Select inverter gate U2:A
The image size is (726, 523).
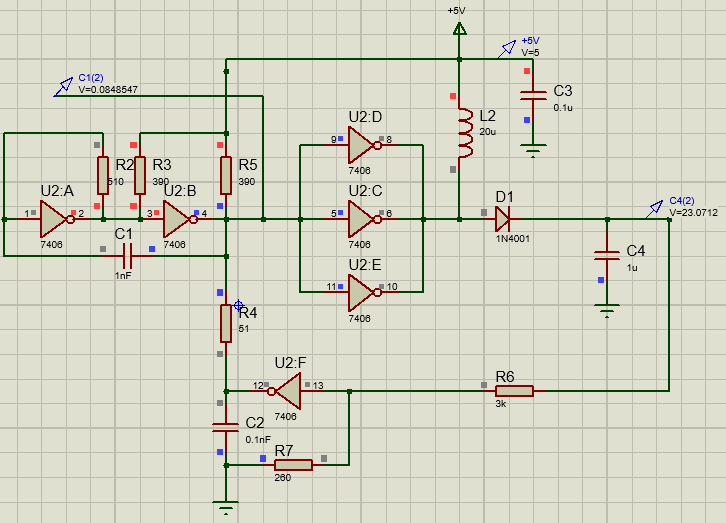(x=56, y=219)
